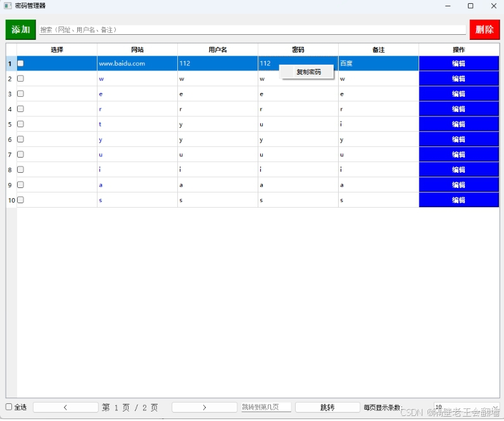The width and height of the screenshot is (504, 421).
Task: Select username cell 112 in row 1
Action: coord(218,63)
